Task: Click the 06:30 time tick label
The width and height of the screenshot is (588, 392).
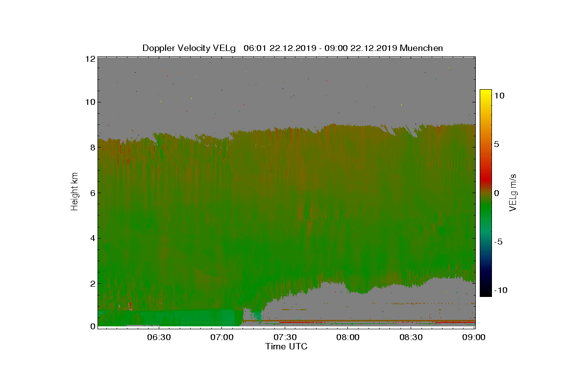Action: point(159,338)
